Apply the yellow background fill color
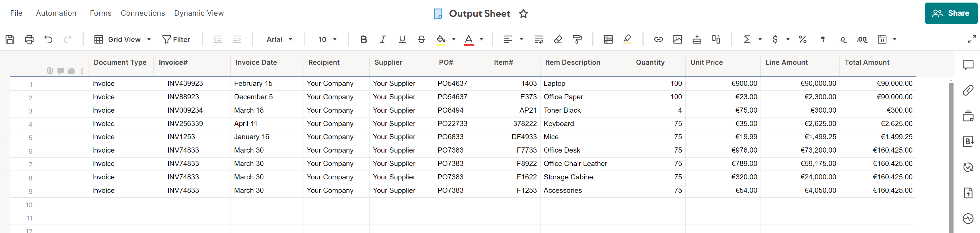The image size is (980, 233). [x=441, y=39]
